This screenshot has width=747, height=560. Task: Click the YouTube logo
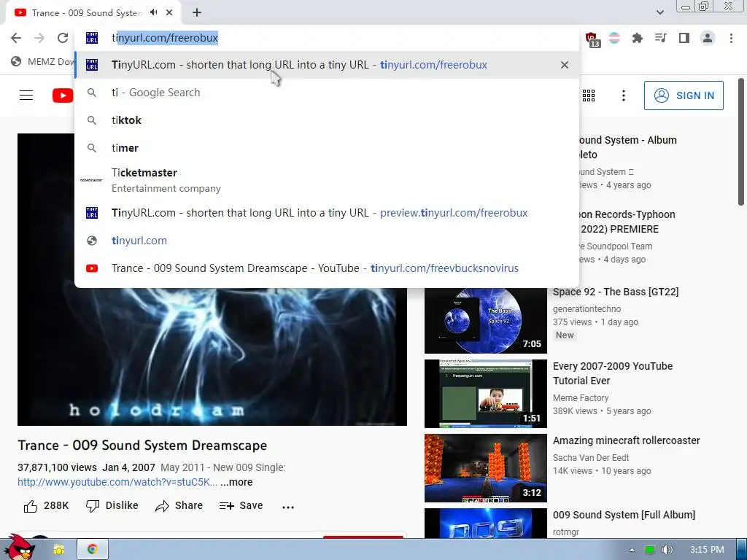63,96
